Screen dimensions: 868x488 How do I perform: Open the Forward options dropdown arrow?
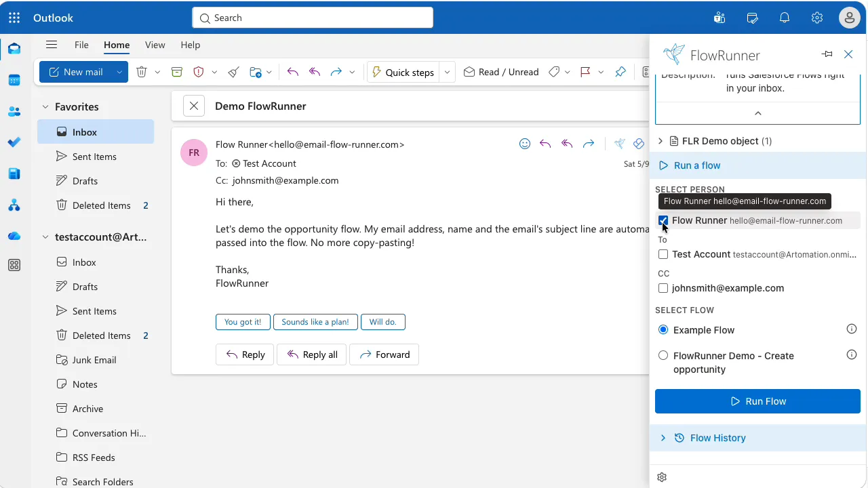click(352, 72)
